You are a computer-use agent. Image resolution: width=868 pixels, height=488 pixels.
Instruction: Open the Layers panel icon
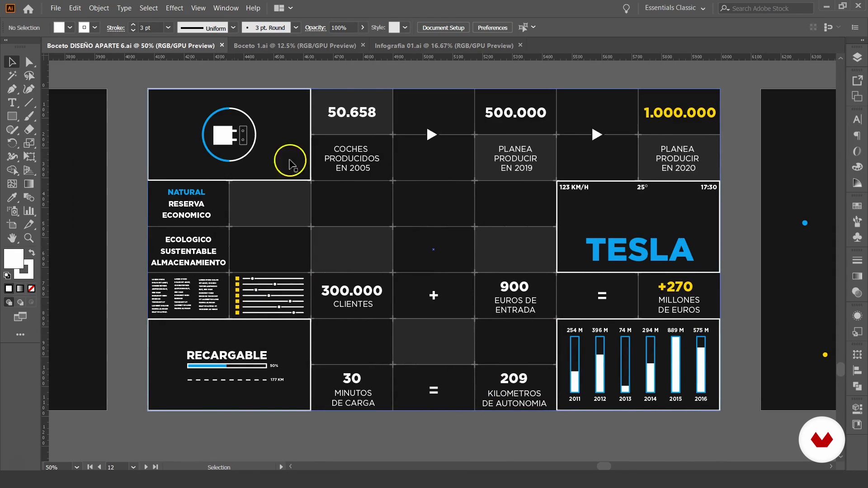pyautogui.click(x=857, y=57)
